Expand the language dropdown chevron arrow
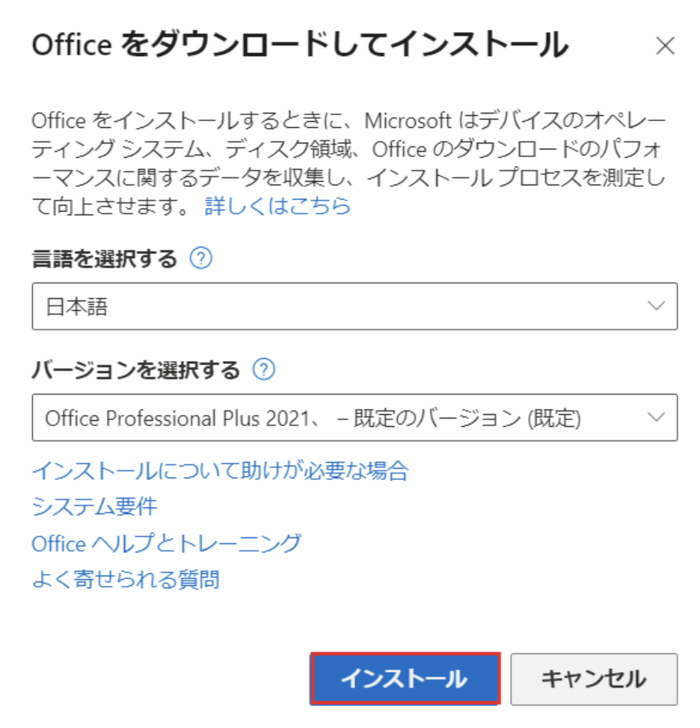Image resolution: width=700 pixels, height=728 pixels. click(x=657, y=306)
